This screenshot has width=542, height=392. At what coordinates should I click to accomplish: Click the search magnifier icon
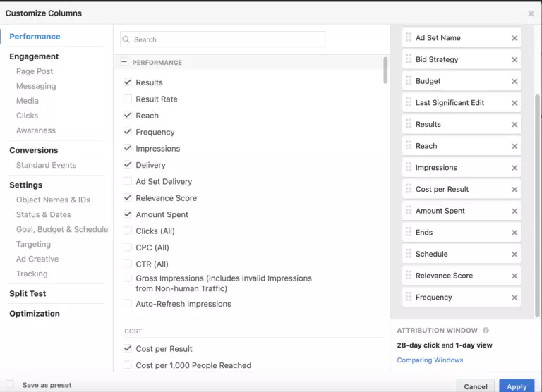[127, 39]
